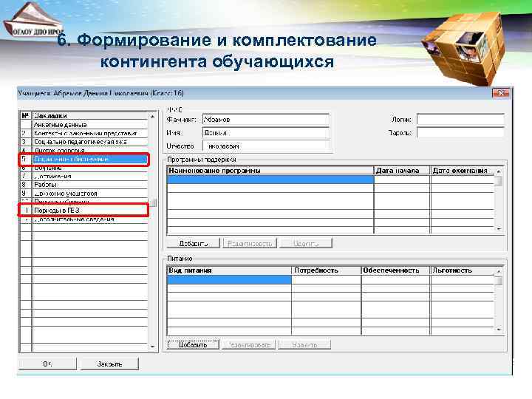Viewport: 532px width, 399px height.
Task: Select the highlighted first row in Питание table
Action: (229, 279)
